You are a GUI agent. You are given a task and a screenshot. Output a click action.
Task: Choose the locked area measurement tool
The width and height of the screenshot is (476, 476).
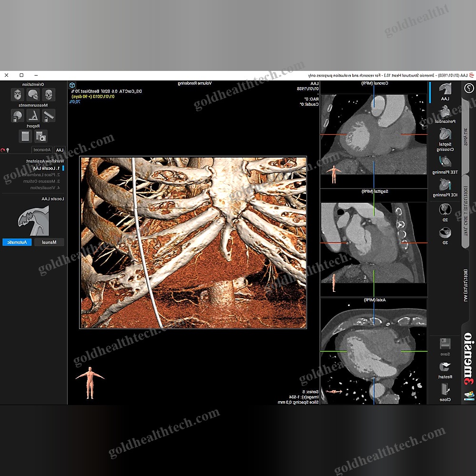[17, 115]
